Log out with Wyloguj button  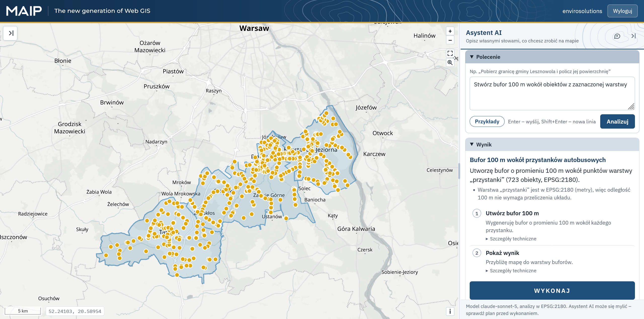tap(622, 11)
